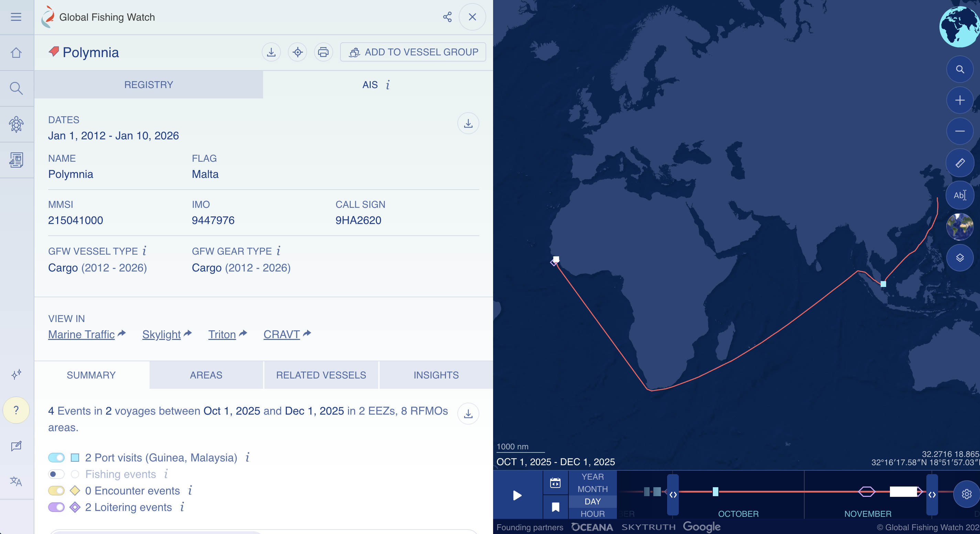Switch to the REGISTRY tab
This screenshot has height=534, width=980.
(148, 85)
